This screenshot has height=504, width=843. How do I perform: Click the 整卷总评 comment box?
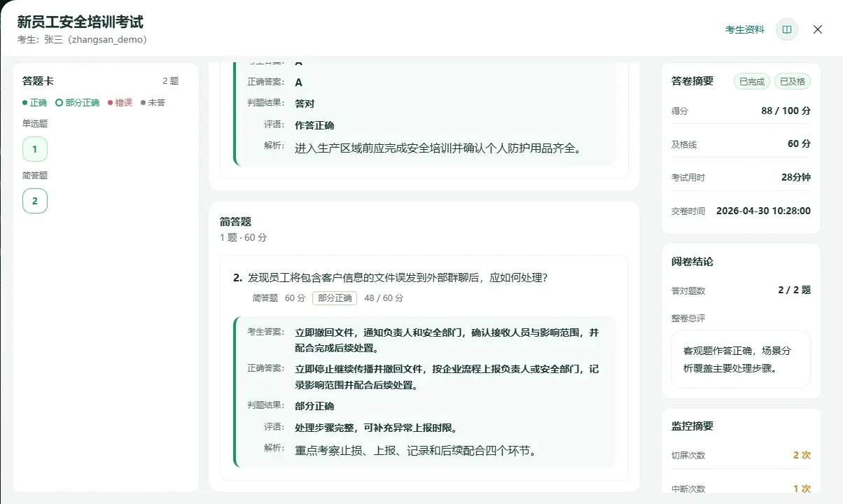pyautogui.click(x=741, y=359)
